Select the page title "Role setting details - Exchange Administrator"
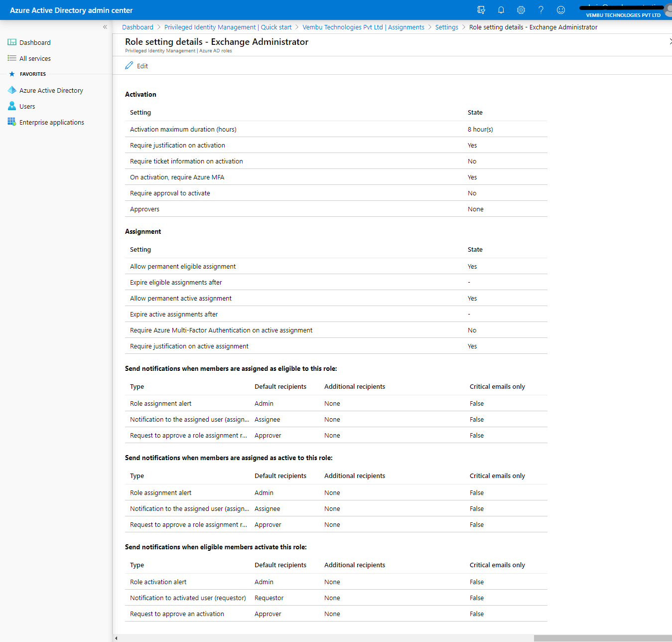 (x=217, y=42)
